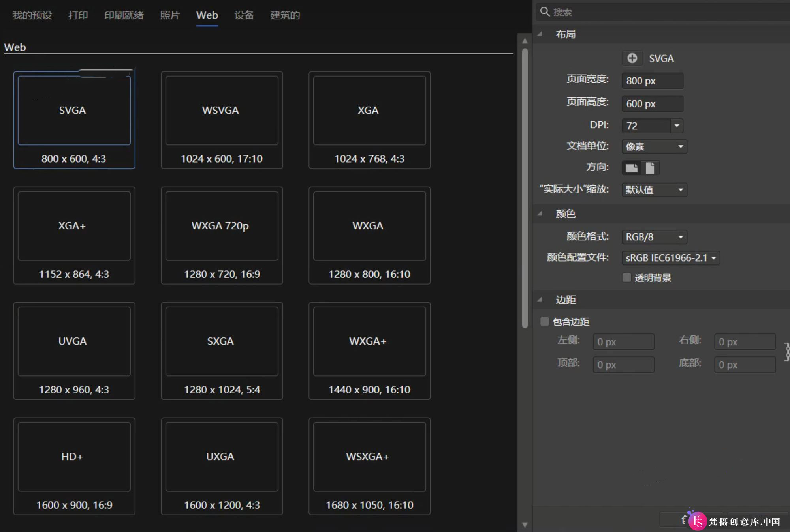Collapse the 颜色 section

(540, 214)
